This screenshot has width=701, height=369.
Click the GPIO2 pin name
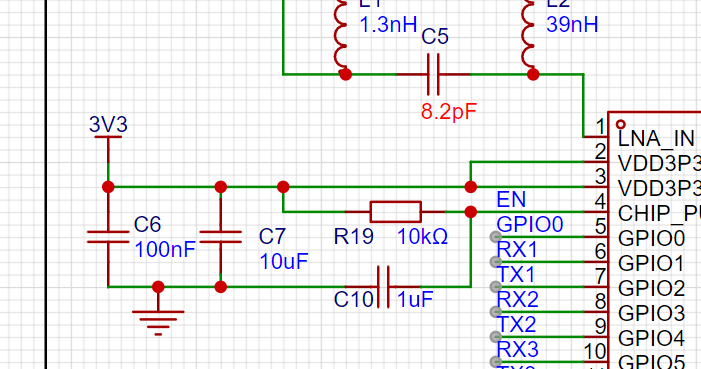pos(651,289)
